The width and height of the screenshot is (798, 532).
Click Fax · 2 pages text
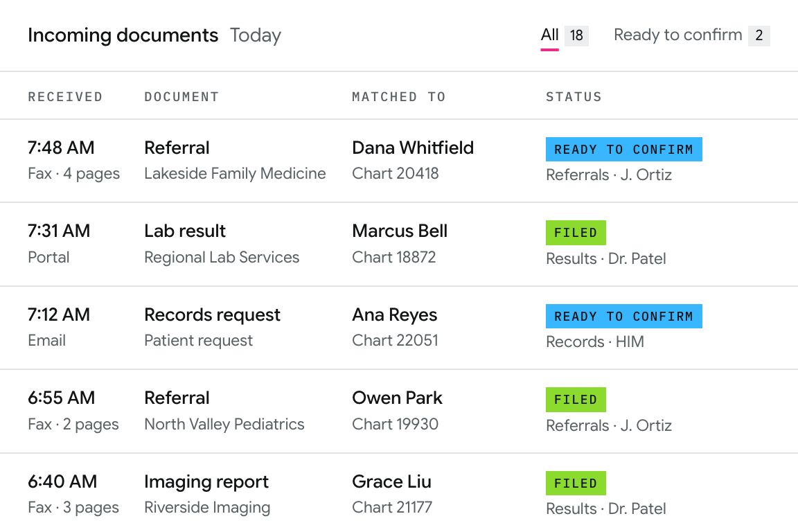(73, 424)
